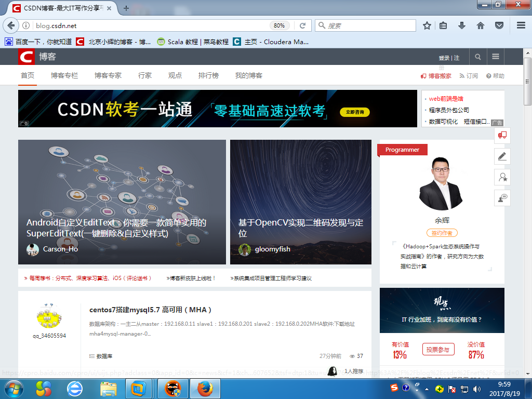Select the 首页 navigation tab
532x399 pixels.
(28, 75)
